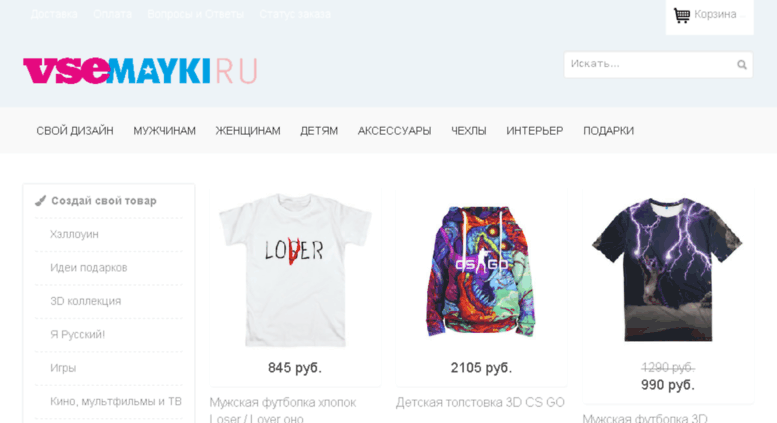Viewport: 777px width, 423px height.
Task: Click the brush icon beside Создай свой товар
Action: [x=40, y=201]
